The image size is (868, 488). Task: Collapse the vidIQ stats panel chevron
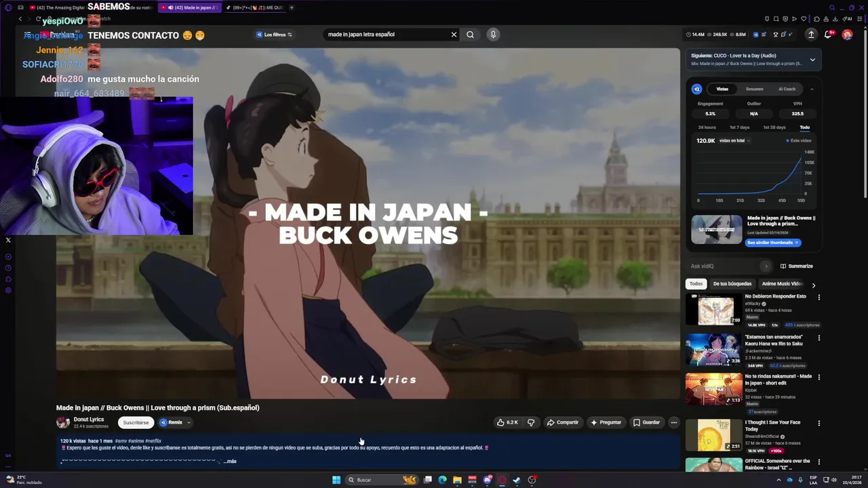(812, 89)
